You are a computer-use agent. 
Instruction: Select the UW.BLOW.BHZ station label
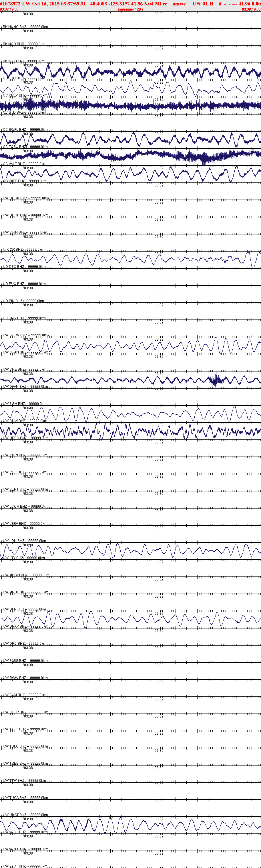click(x=26, y=335)
